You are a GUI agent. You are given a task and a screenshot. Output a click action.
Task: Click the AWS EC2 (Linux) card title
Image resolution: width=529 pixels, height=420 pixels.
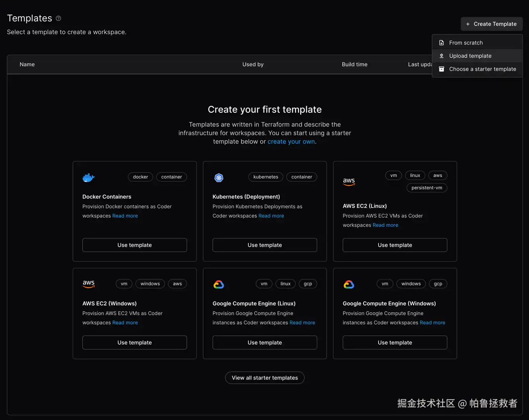[x=365, y=206]
